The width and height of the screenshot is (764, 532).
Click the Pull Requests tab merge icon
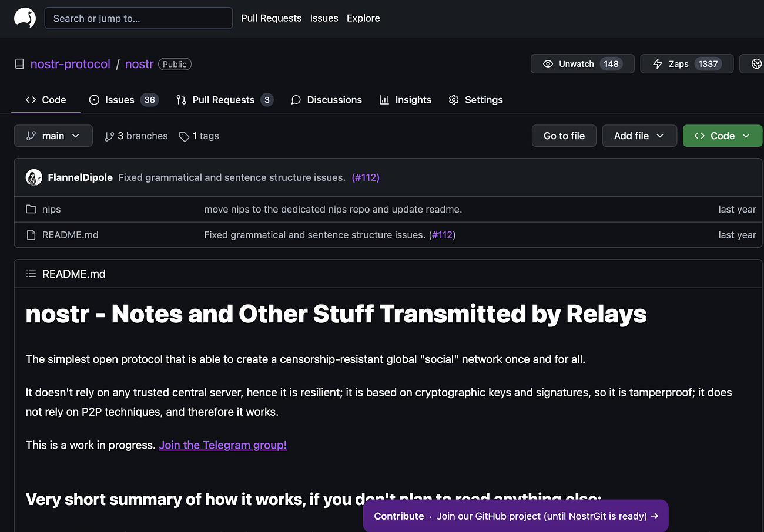coord(181,100)
